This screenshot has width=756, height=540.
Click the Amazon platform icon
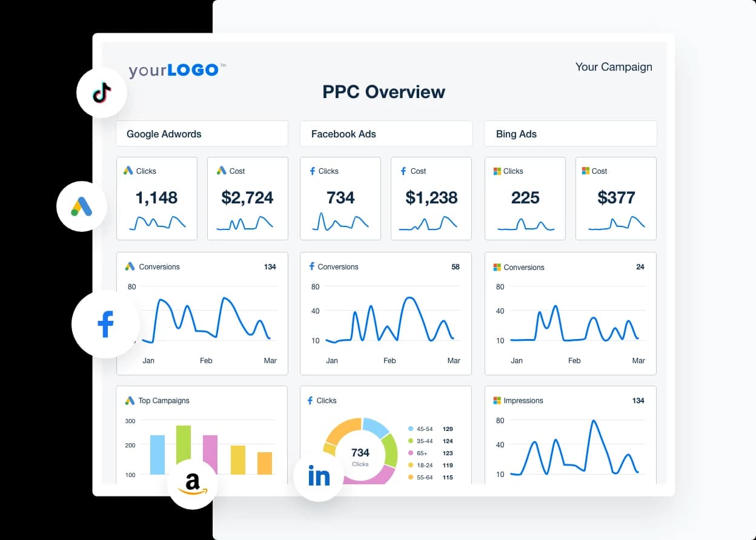coord(192,484)
